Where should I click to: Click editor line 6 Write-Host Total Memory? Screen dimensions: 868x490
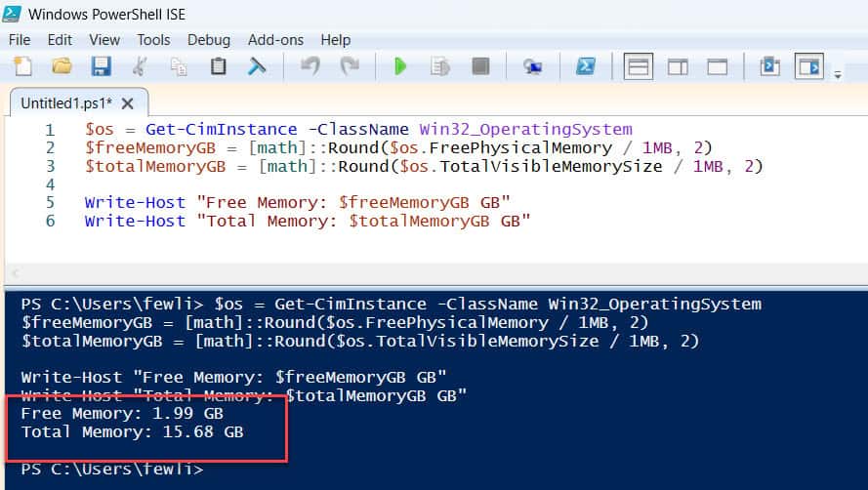pyautogui.click(x=308, y=221)
